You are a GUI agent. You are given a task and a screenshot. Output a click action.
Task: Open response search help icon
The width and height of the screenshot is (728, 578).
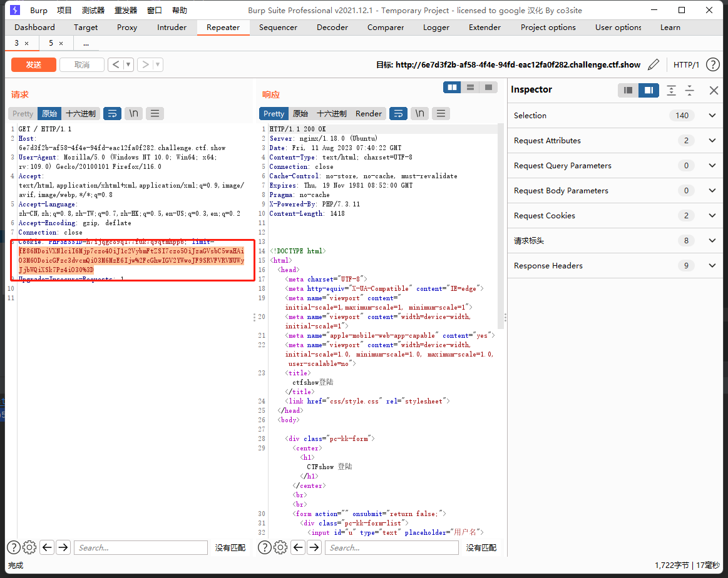tap(265, 547)
